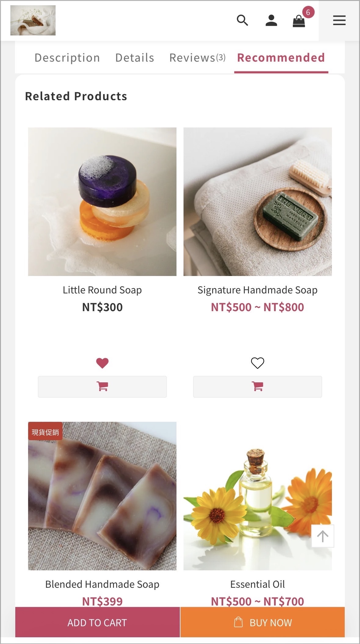
Task: Favorite Signature Handmade Soap heart
Action: pos(257,363)
